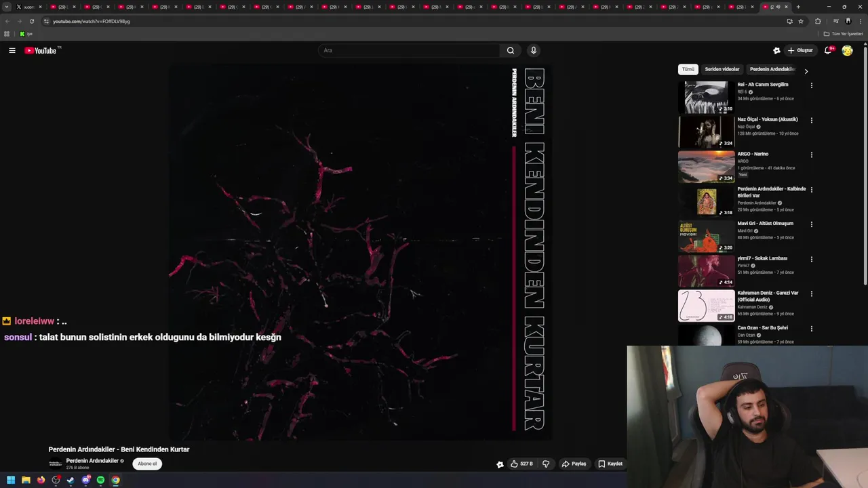
Task: Open Chrome three-dot menu
Action: pos(860,21)
